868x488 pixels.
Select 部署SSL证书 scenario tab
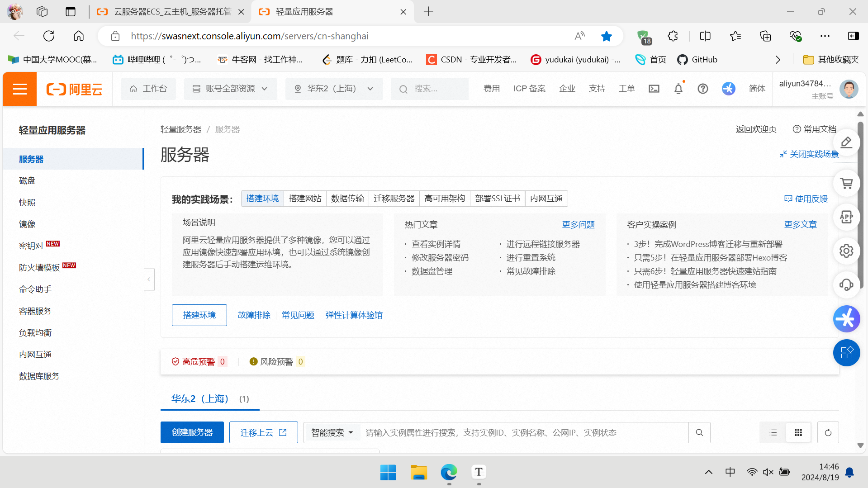(x=498, y=199)
